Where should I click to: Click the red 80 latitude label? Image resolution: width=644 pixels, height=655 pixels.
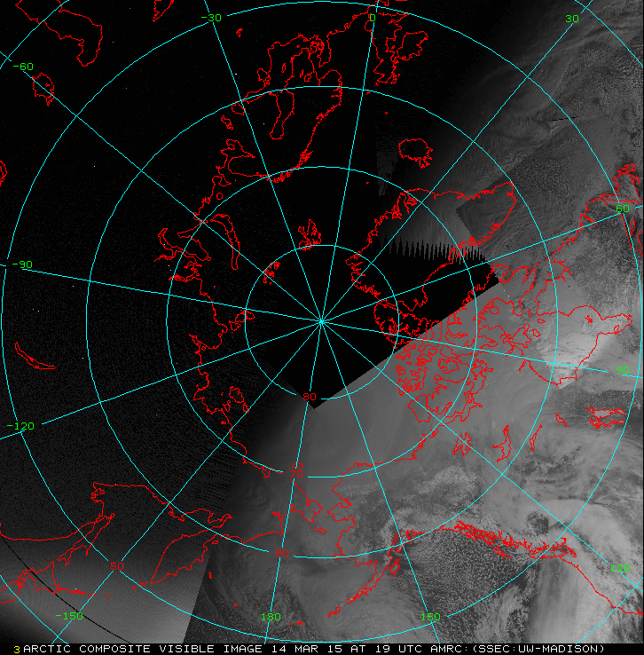click(x=310, y=397)
